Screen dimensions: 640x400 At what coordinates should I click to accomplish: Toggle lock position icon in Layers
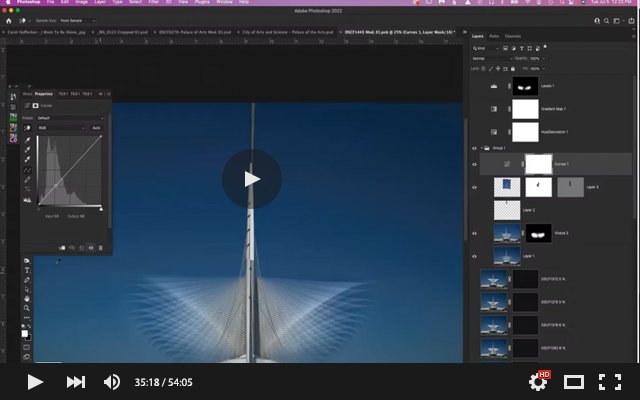pos(498,69)
